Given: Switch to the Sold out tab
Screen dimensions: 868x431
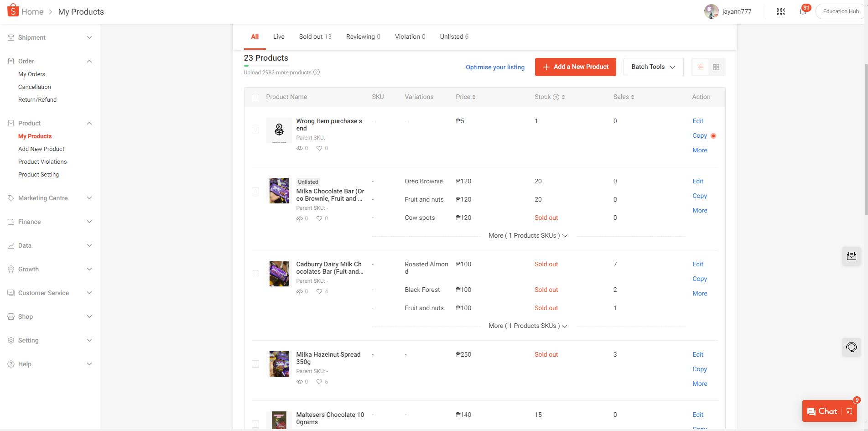Looking at the screenshot, I should click(x=315, y=36).
